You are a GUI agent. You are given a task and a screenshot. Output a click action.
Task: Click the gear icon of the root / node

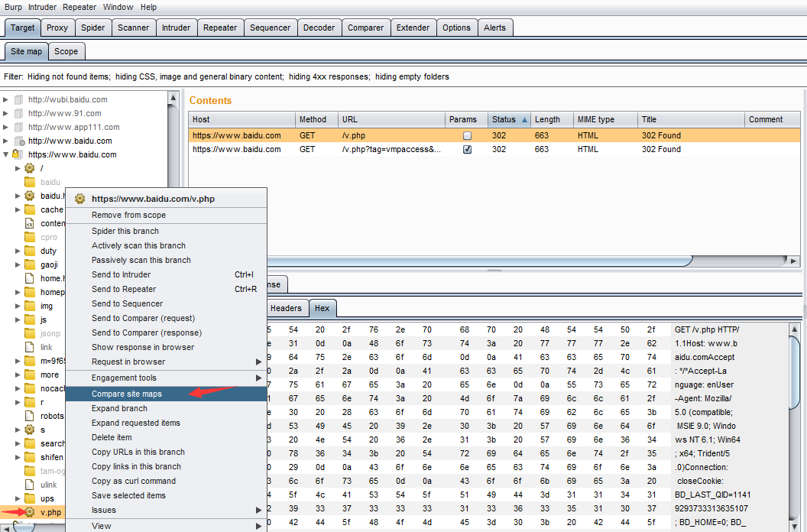30,168
